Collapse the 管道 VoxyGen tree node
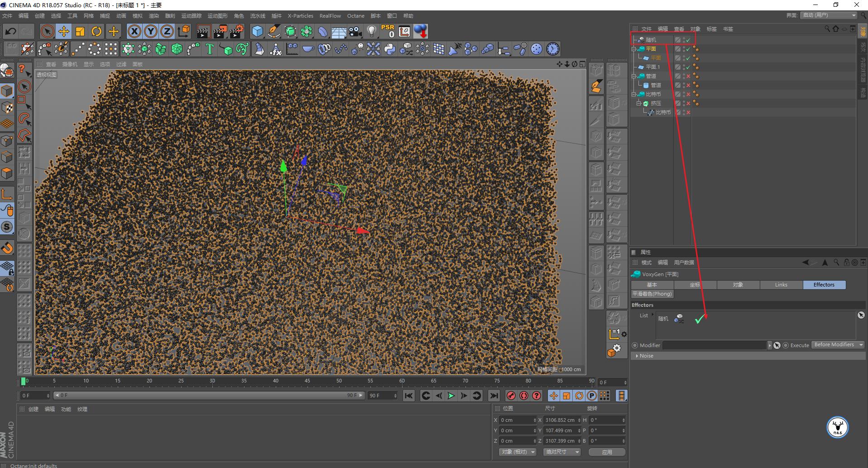Viewport: 868px width, 468px height. click(634, 76)
